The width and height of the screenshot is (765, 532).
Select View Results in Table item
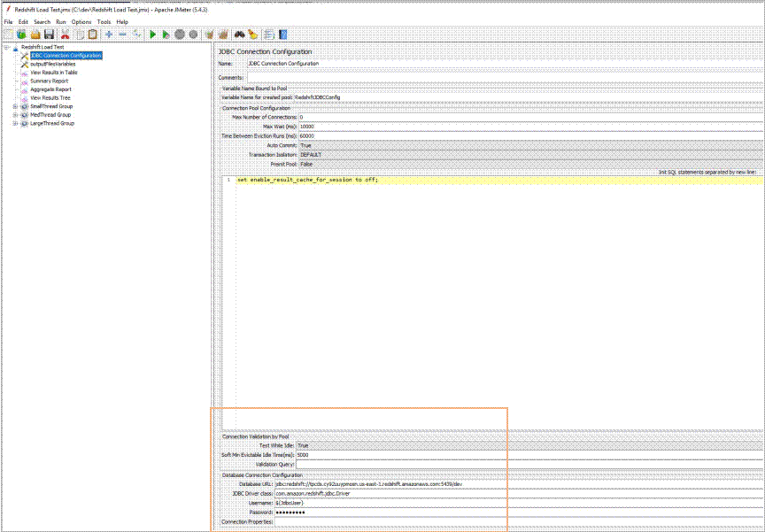tap(54, 73)
